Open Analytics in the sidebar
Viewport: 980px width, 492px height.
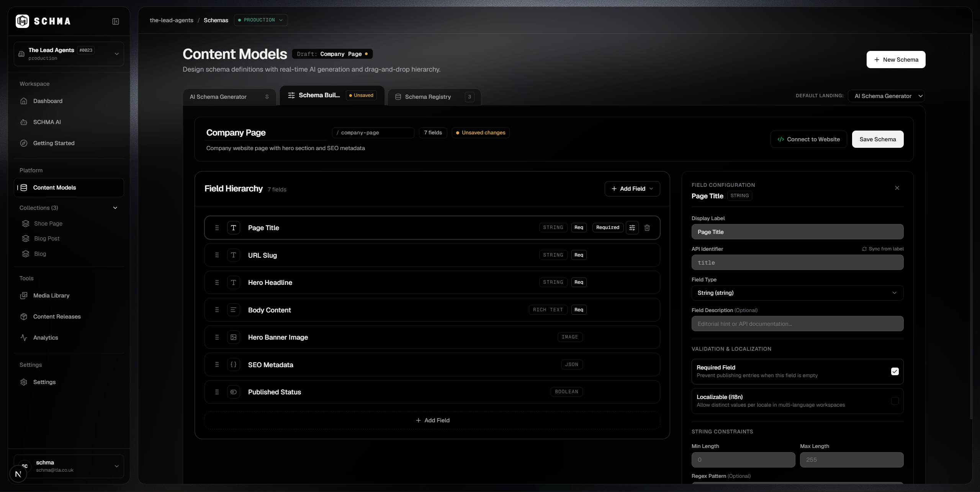coord(69,338)
